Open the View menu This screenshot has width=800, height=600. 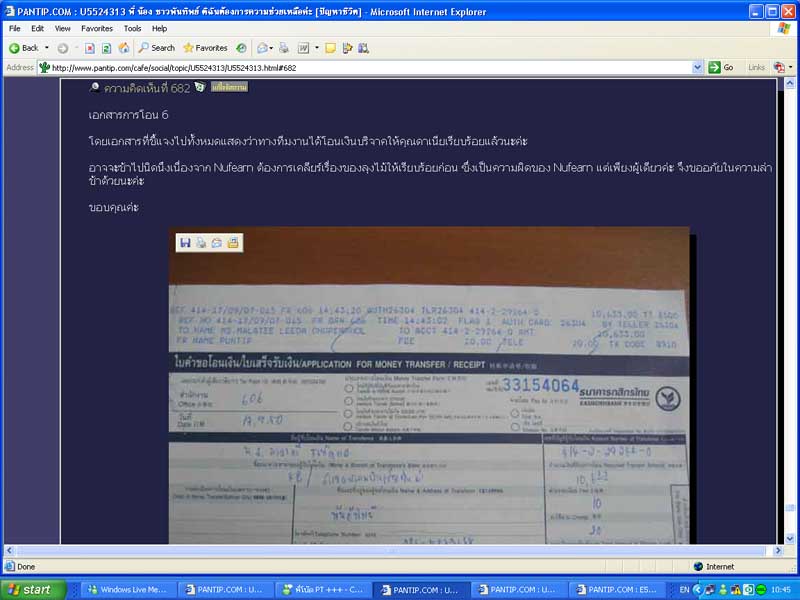click(62, 29)
